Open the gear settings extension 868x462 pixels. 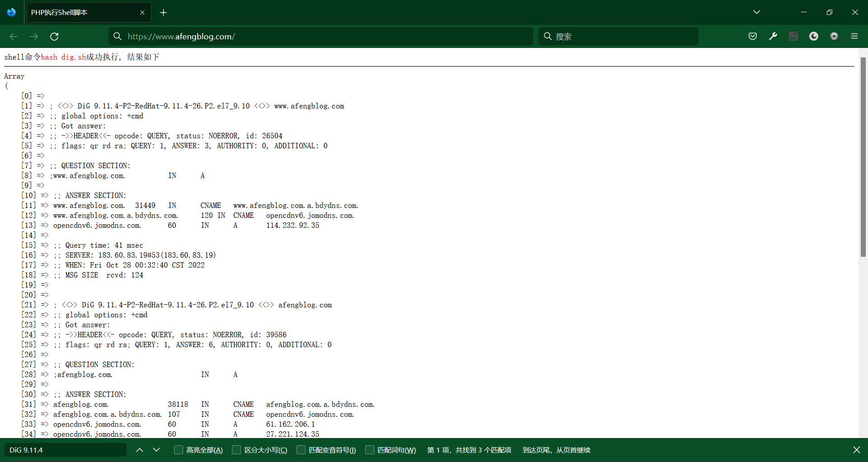pos(835,36)
